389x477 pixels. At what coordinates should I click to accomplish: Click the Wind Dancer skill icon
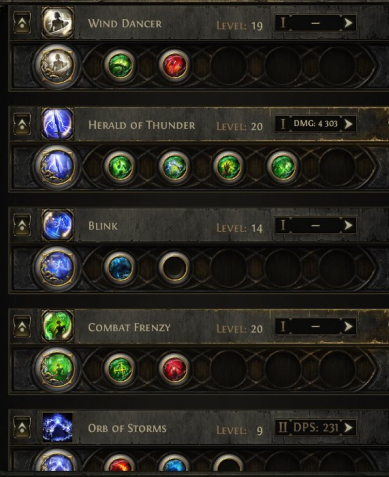pos(57,23)
